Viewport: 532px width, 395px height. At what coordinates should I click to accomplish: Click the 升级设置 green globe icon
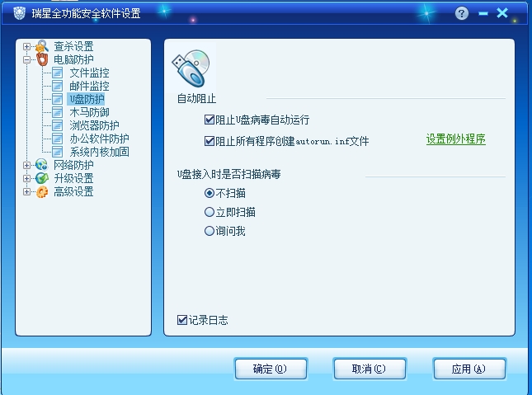point(42,178)
